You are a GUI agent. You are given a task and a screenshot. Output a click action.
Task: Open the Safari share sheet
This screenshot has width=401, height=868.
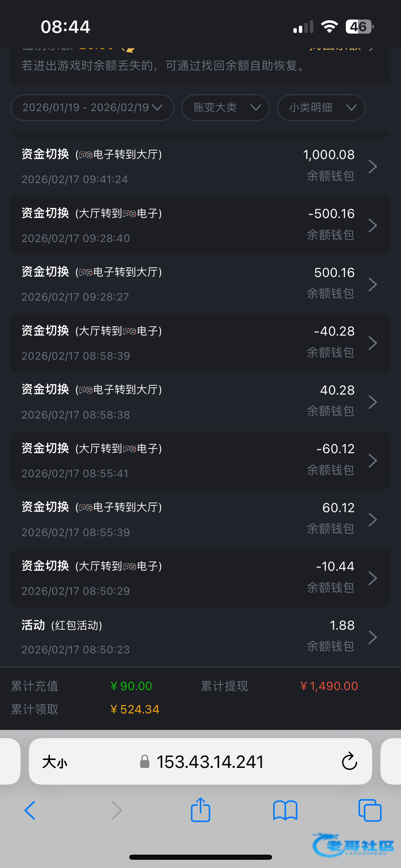pos(200,810)
